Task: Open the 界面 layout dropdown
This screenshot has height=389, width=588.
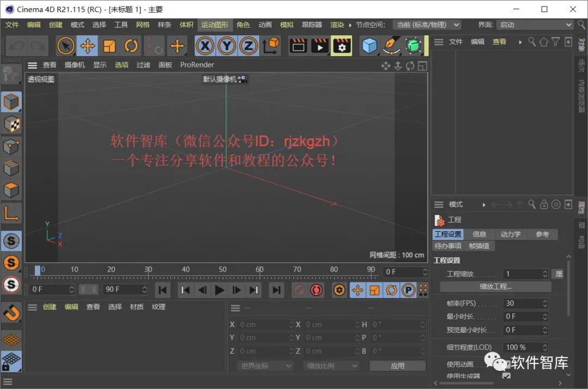Action: coord(535,24)
